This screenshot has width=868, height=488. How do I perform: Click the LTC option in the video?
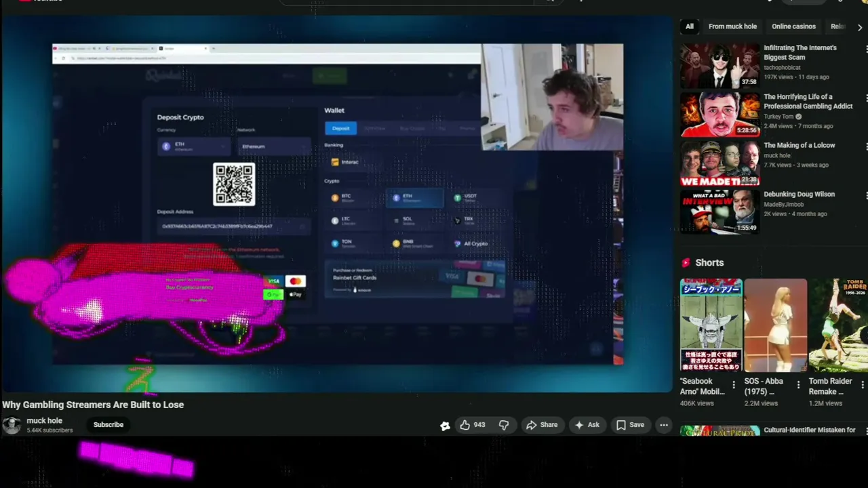click(354, 220)
